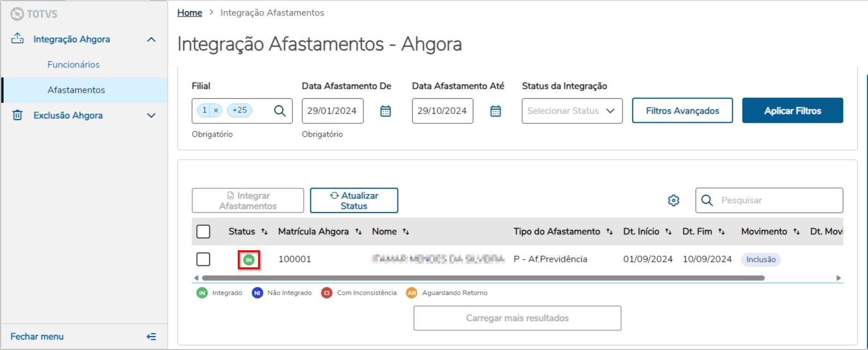
Task: Sort the Matrícula Ahgora column
Action: pyautogui.click(x=359, y=232)
